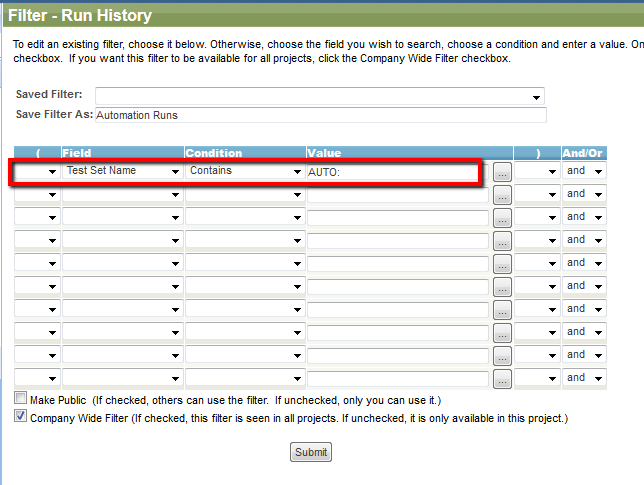The image size is (644, 485).
Task: Open the second row's Field dropdown
Action: pos(122,194)
